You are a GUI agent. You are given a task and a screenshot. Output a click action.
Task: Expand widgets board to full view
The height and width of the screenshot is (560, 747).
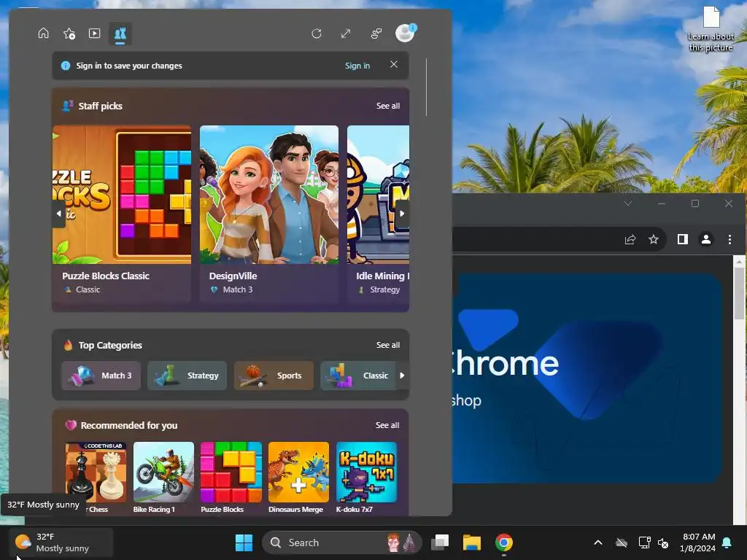pyautogui.click(x=346, y=34)
